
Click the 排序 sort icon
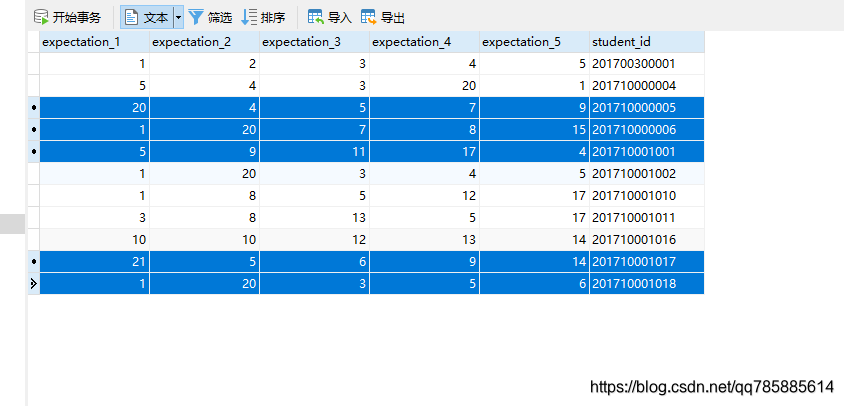249,17
